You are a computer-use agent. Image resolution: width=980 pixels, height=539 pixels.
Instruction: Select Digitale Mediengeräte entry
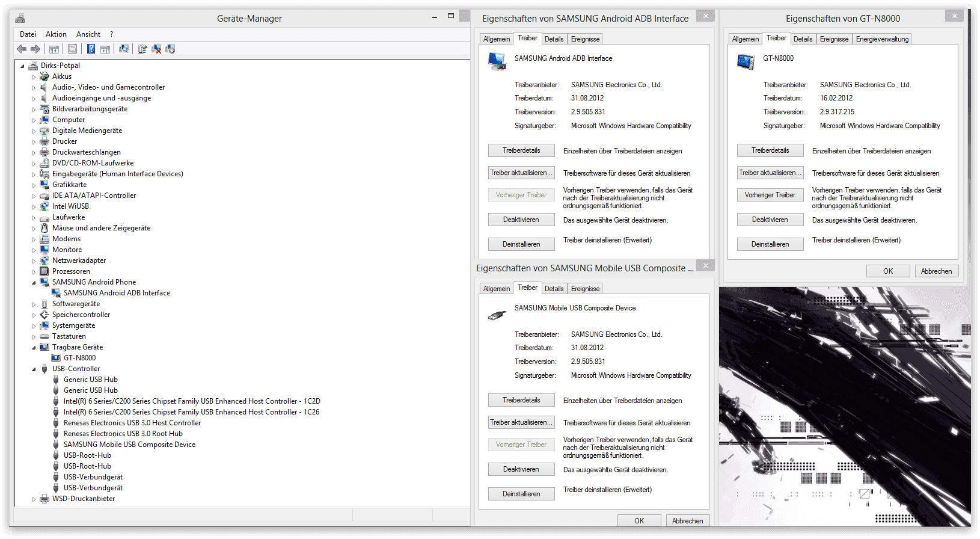coord(87,131)
